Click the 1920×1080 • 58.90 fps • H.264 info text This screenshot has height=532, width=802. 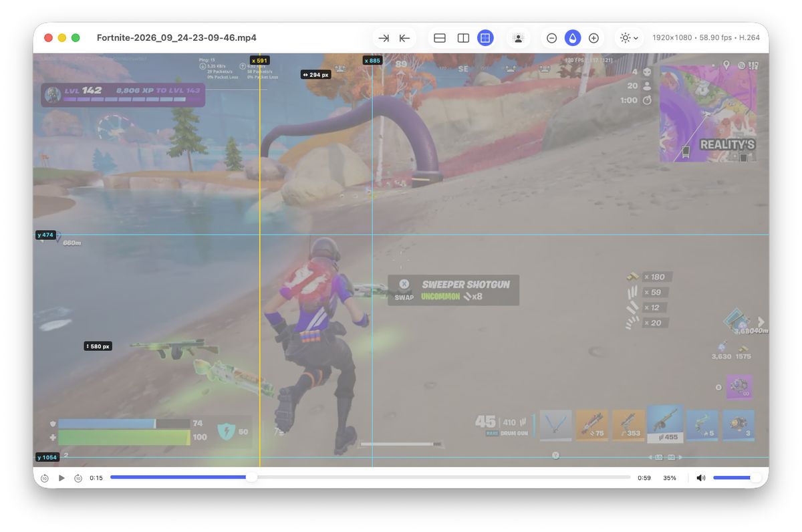pyautogui.click(x=706, y=38)
